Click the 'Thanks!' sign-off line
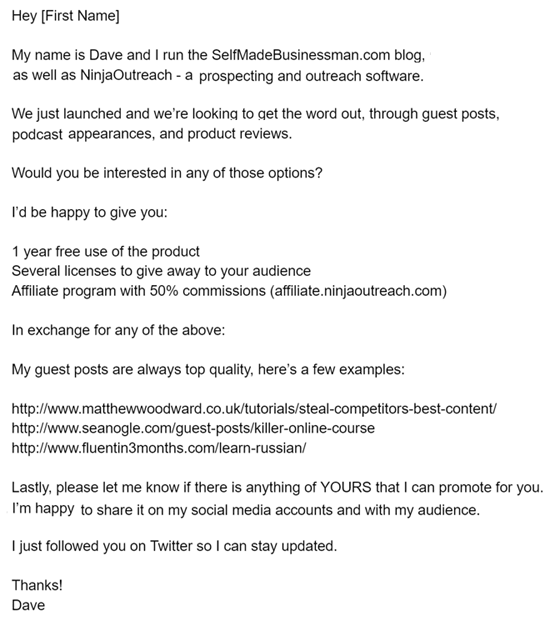 click(x=37, y=585)
